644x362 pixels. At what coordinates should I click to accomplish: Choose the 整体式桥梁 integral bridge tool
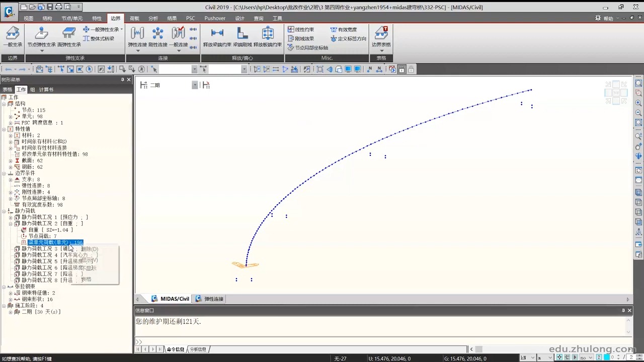point(99,39)
